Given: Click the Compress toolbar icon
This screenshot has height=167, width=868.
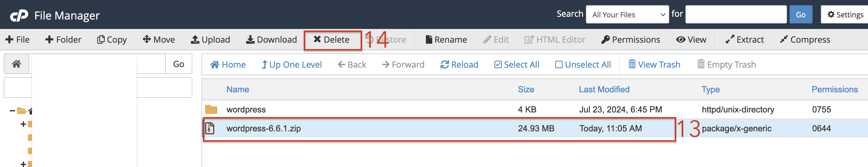Looking at the screenshot, I should click(x=784, y=40).
